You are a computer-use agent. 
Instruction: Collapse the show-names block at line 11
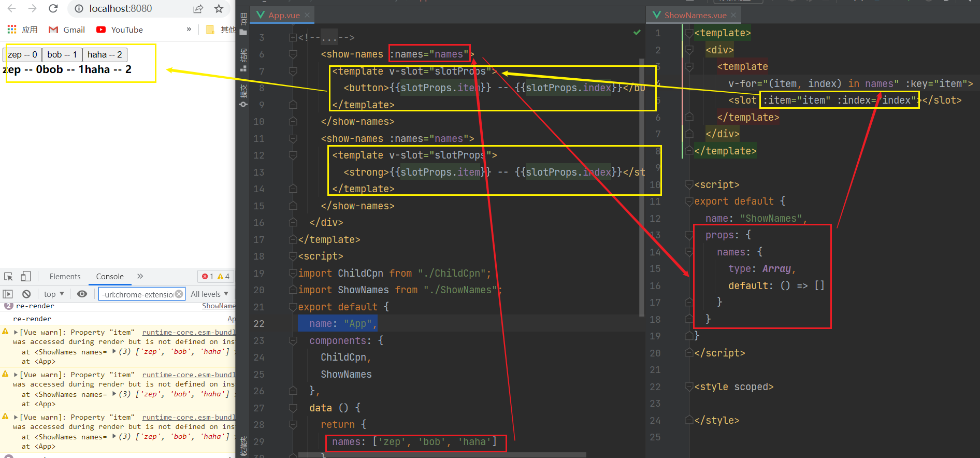tap(293, 138)
